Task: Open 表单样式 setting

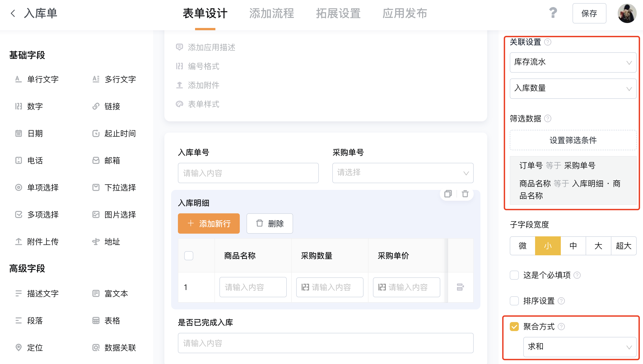Action: pyautogui.click(x=197, y=104)
